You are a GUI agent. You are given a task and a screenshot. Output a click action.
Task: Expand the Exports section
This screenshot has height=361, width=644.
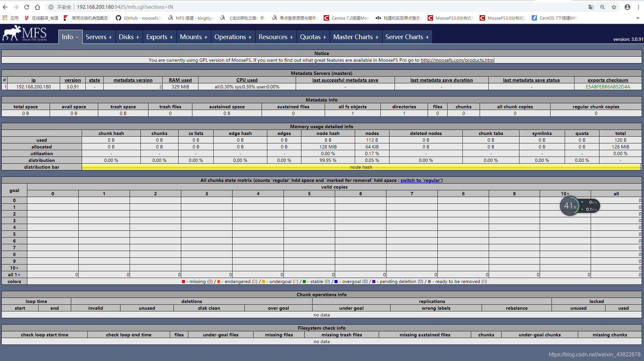coord(160,37)
